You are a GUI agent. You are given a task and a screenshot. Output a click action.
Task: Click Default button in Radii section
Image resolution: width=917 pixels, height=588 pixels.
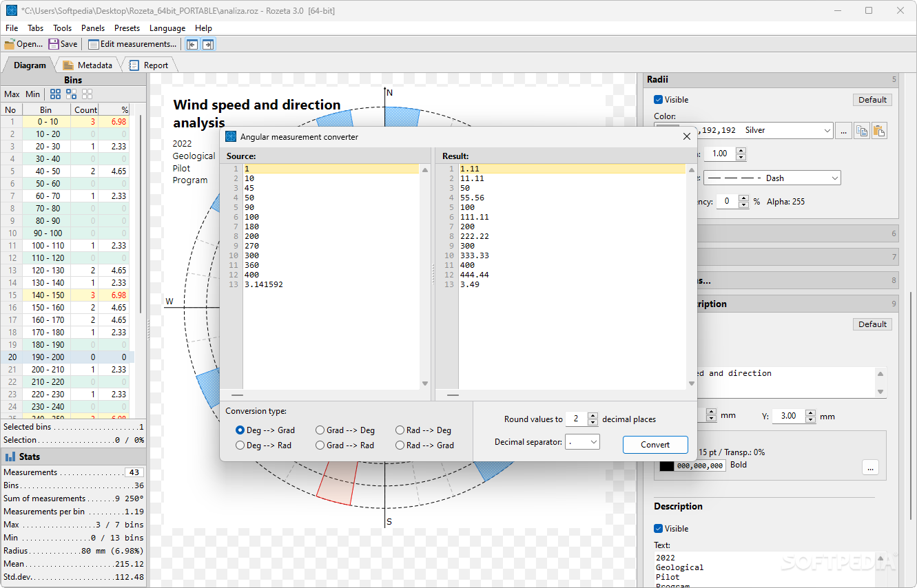[872, 100]
